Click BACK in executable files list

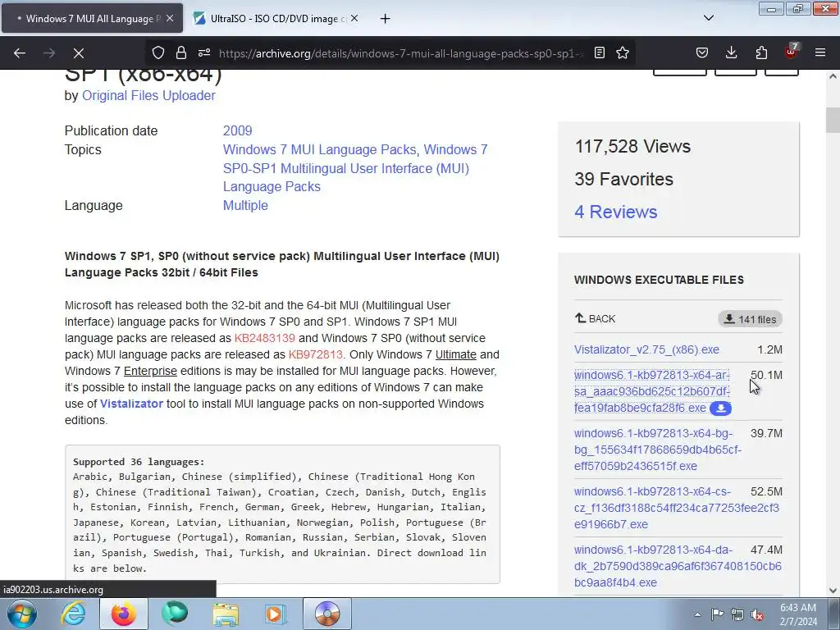point(596,319)
